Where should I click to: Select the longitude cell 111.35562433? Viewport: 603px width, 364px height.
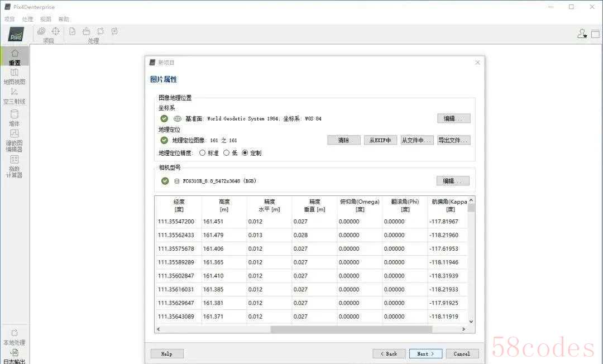tap(179, 235)
